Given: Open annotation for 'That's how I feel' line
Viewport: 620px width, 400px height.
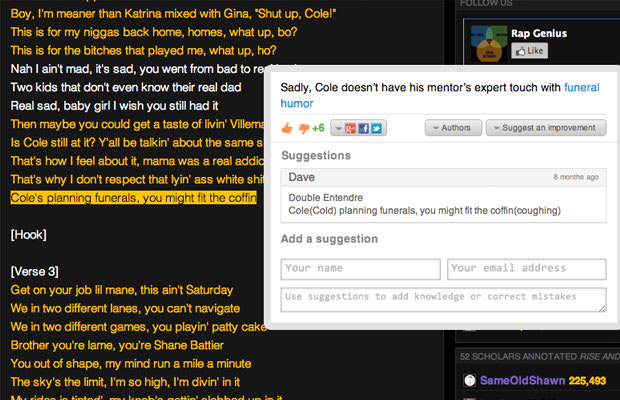Looking at the screenshot, I should pos(137,161).
